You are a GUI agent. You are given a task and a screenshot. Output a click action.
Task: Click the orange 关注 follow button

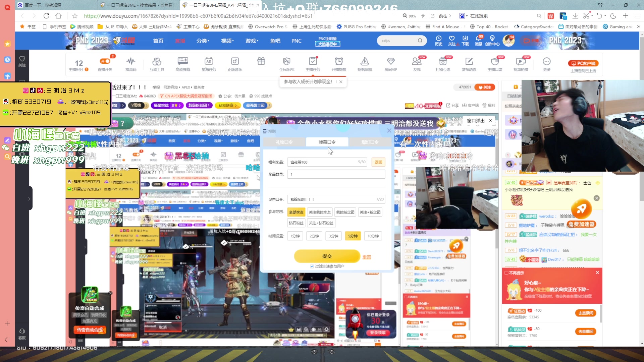(485, 87)
